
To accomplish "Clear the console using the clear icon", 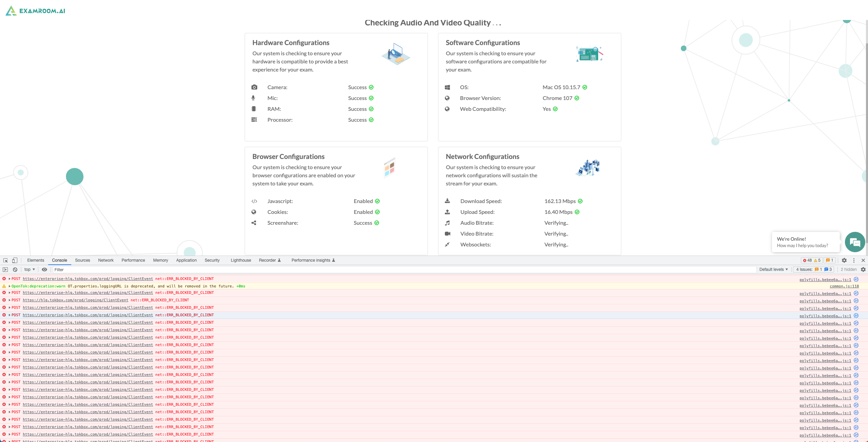I will coord(15,269).
